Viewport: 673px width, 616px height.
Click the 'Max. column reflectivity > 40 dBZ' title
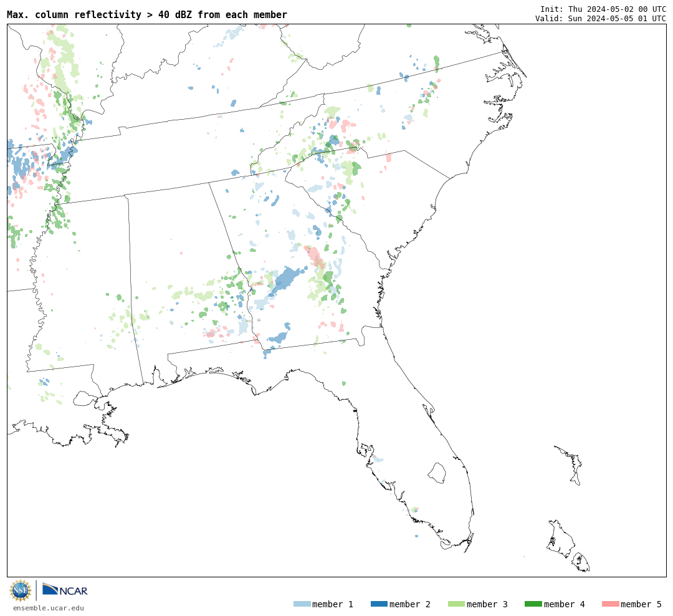[x=147, y=14]
